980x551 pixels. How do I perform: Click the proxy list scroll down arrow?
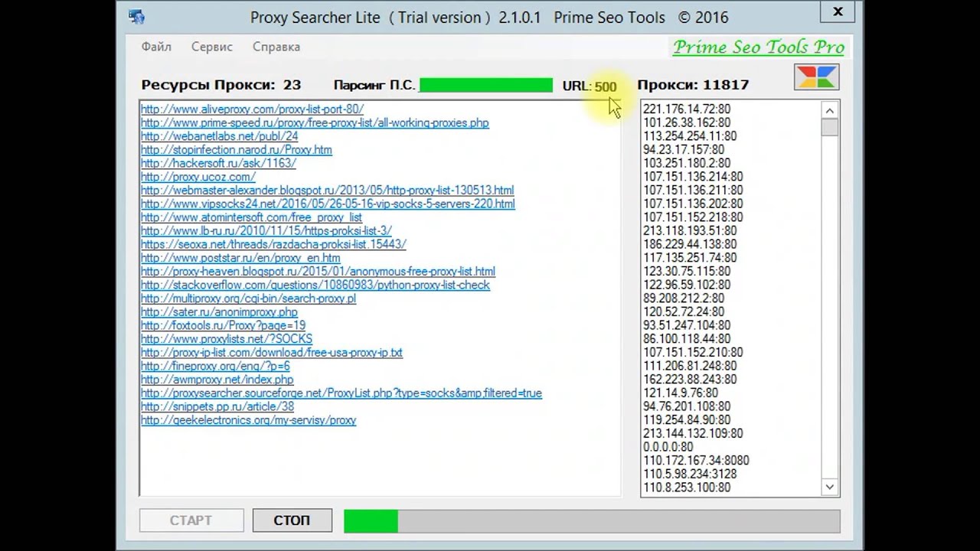(x=830, y=487)
